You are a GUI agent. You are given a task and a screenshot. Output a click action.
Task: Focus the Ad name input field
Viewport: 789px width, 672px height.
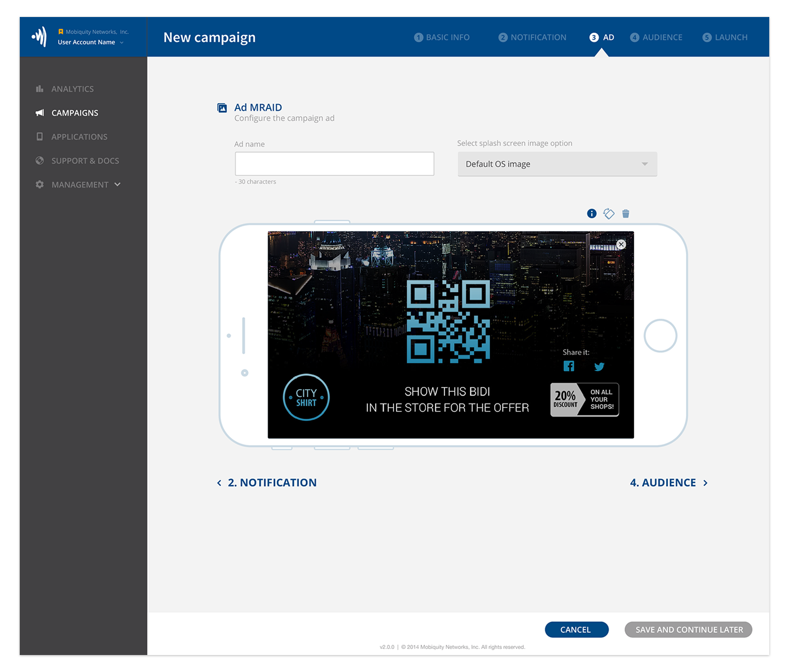335,164
